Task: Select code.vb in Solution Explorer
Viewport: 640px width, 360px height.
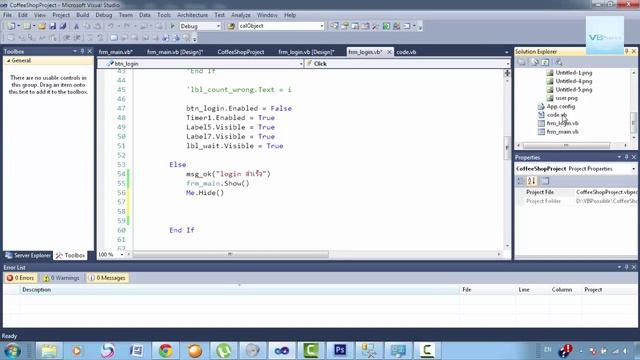Action: click(x=557, y=115)
